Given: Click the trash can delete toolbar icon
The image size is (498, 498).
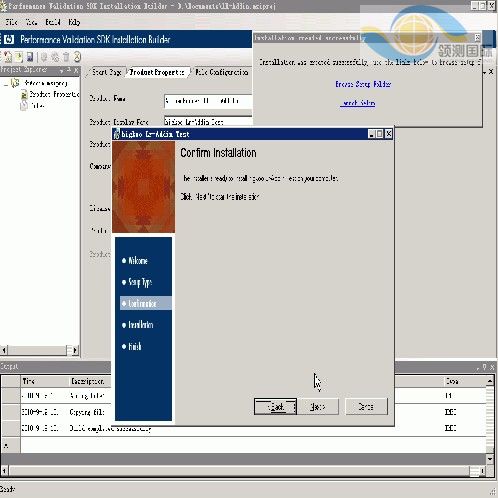Looking at the screenshot, I should 66,57.
